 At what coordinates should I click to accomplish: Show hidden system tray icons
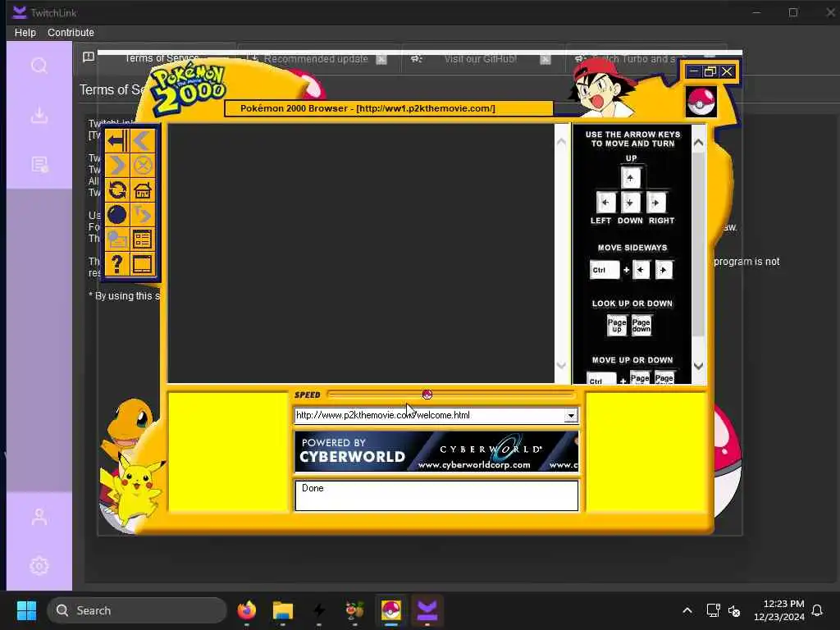click(x=687, y=610)
